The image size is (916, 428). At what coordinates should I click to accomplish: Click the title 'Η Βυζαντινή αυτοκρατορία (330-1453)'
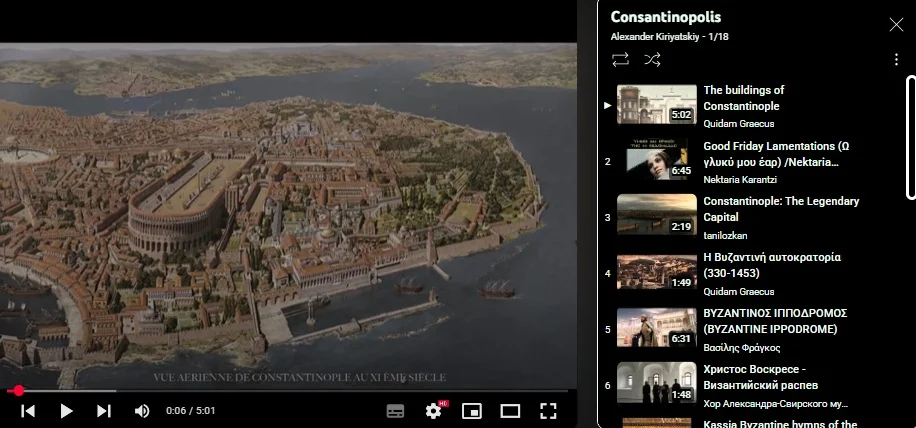772,265
